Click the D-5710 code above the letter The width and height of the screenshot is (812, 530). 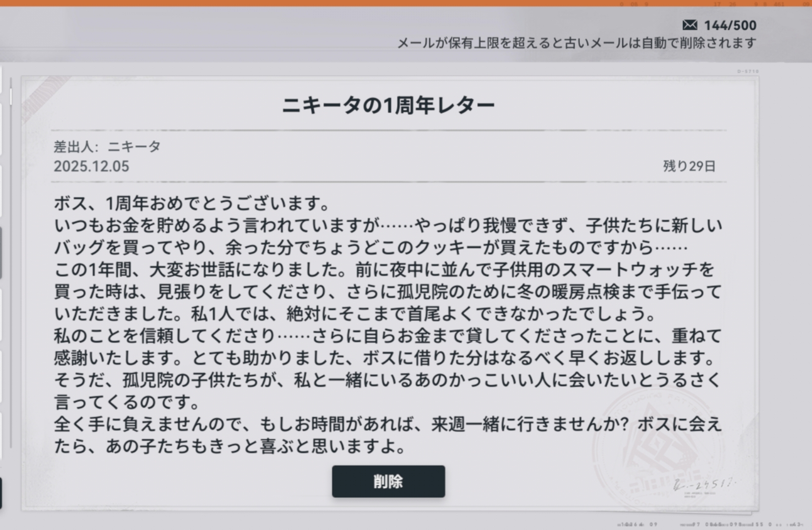point(748,72)
